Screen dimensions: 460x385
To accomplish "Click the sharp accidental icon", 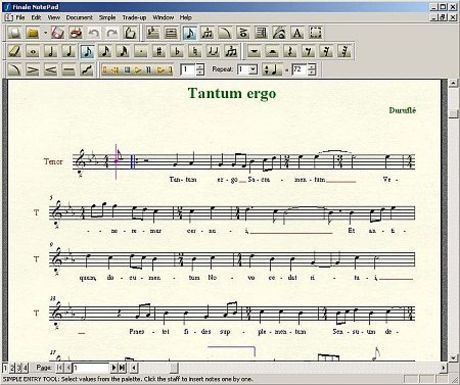I will [x=159, y=51].
